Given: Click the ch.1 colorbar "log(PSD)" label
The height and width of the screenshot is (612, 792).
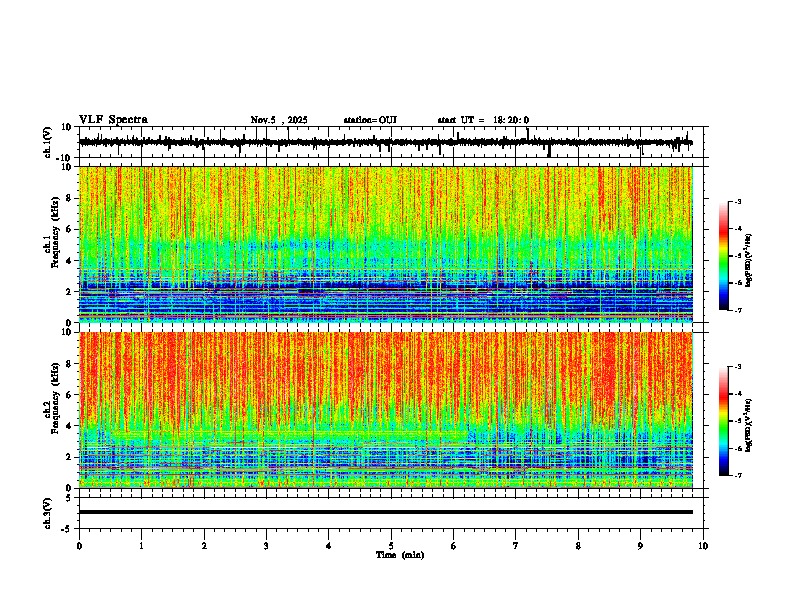Looking at the screenshot, I should click(x=748, y=261).
